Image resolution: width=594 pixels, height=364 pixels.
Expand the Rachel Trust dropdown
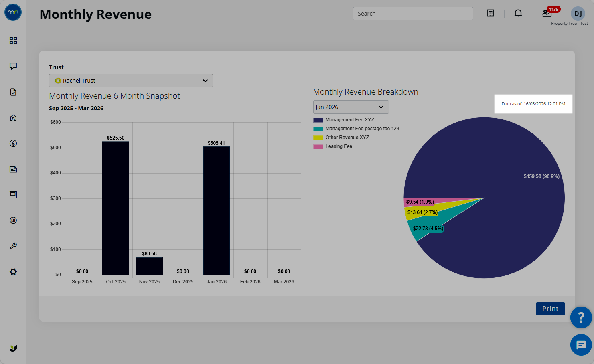tap(131, 81)
